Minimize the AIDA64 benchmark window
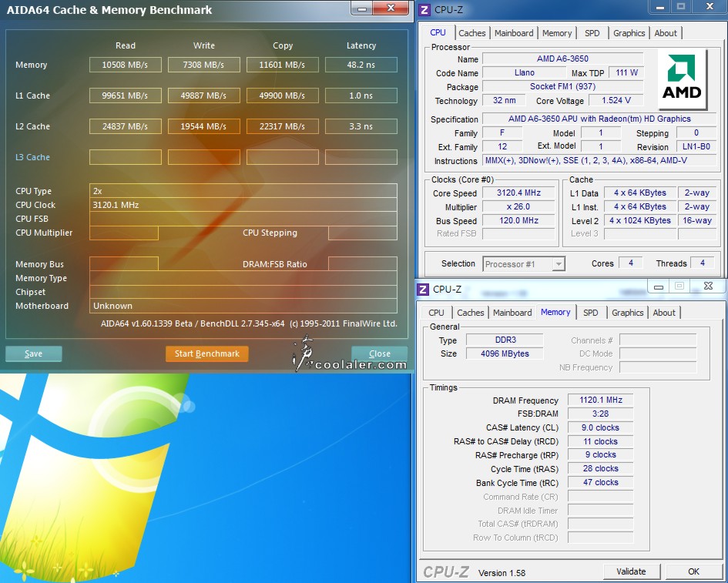The image size is (728, 583). pos(362,8)
